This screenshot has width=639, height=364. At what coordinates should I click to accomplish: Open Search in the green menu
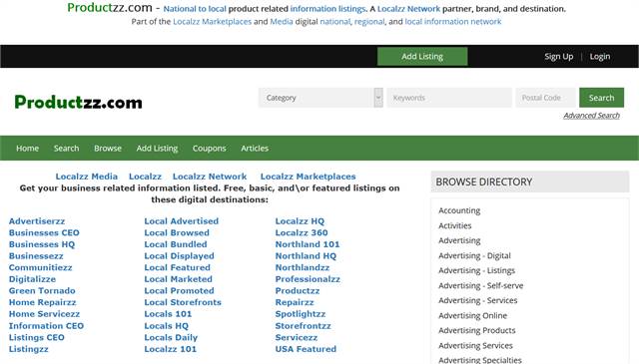(67, 149)
